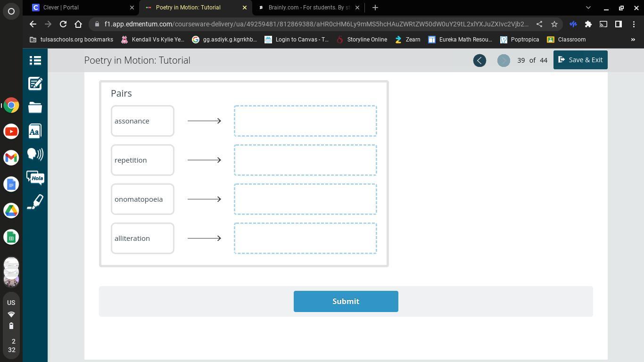Viewport: 644px width, 362px height.
Task: Submit the matching answers
Action: click(x=346, y=301)
